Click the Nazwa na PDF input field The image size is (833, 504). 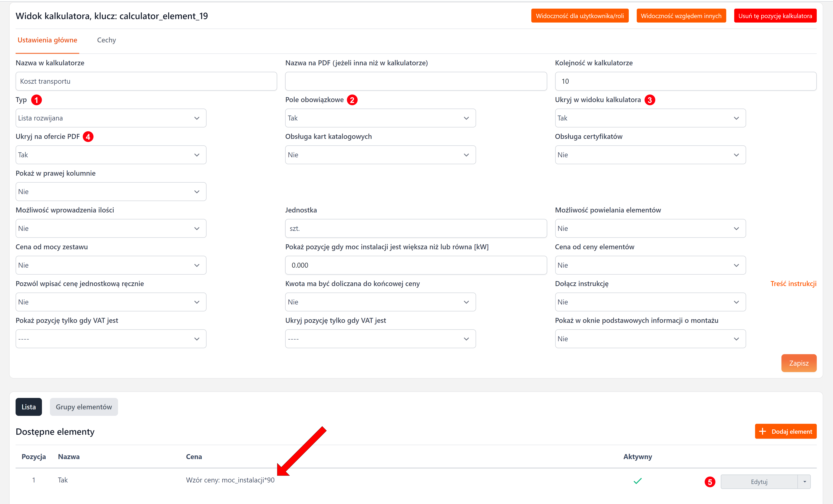[416, 81]
